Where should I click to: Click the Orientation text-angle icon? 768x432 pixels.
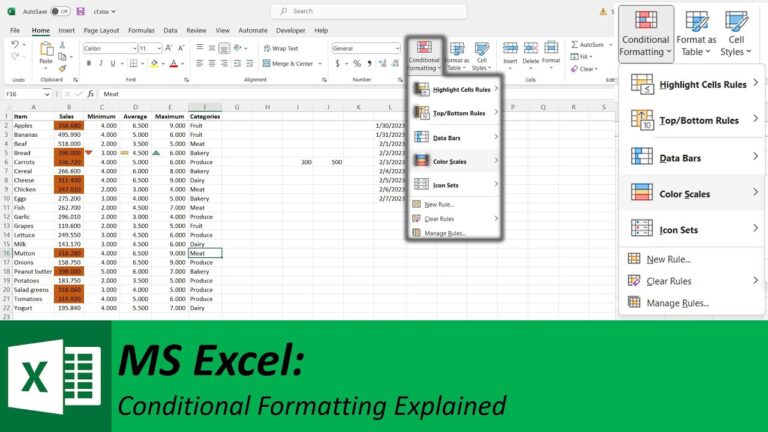(x=238, y=48)
